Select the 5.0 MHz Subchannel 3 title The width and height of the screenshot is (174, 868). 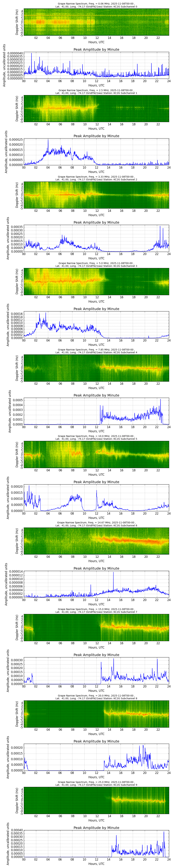click(x=96, y=265)
